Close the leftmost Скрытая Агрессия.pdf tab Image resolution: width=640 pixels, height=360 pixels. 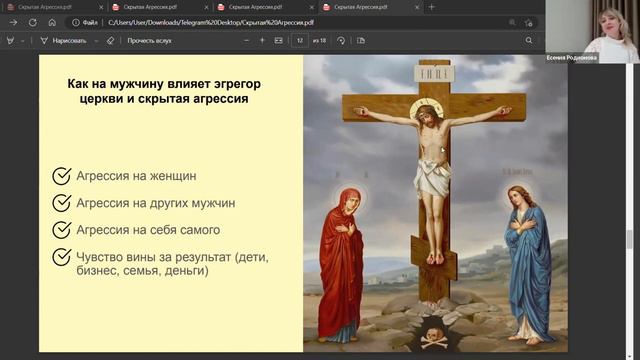[101, 7]
